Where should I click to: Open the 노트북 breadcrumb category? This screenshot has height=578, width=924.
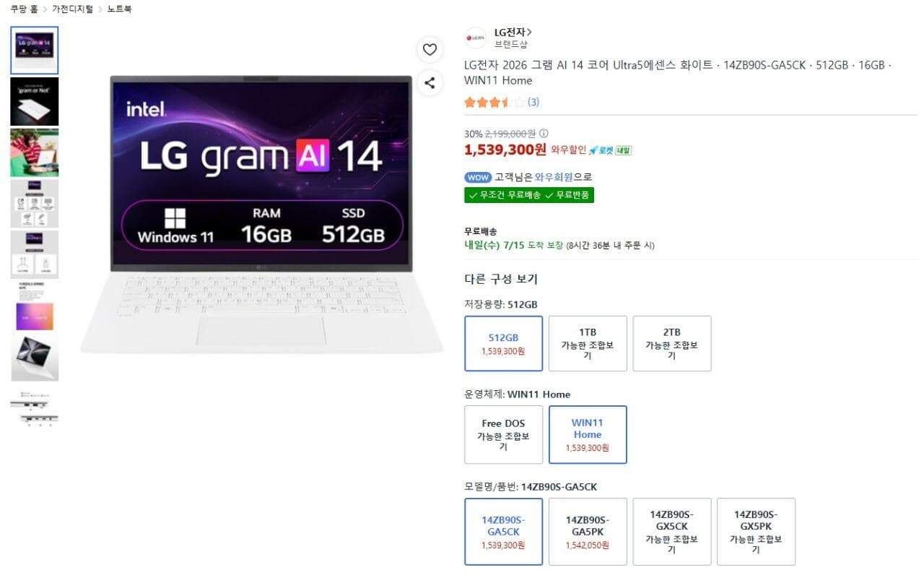[x=119, y=9]
